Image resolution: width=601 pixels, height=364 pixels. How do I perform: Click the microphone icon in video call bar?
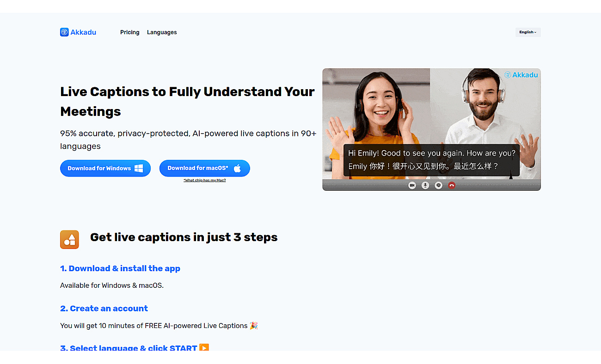pyautogui.click(x=425, y=185)
